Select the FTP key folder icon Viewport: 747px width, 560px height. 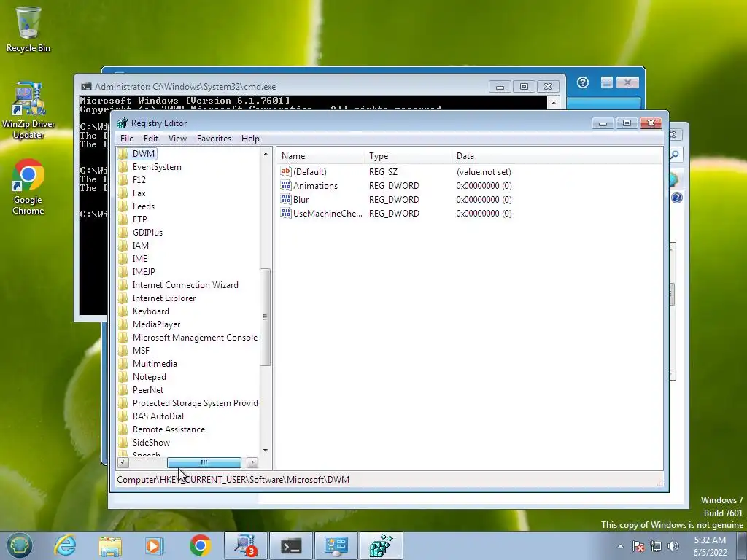point(123,219)
